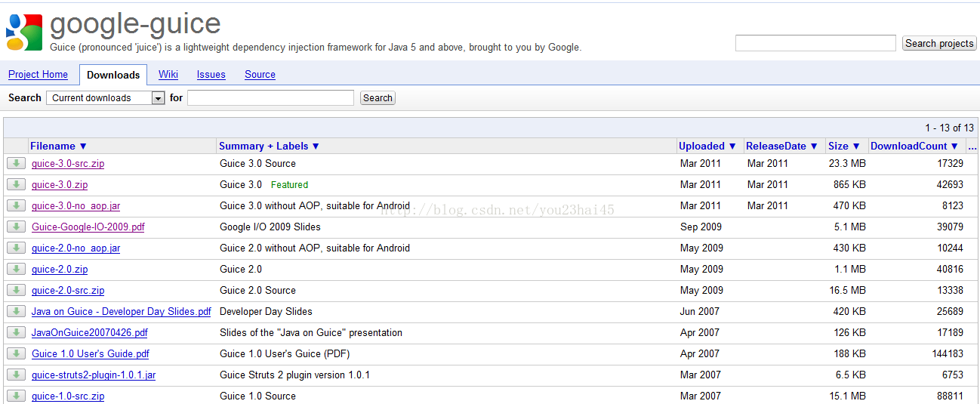Click download arrow icon for guice-1.0-src.zip
Screen dimensions: 980x404
16,396
